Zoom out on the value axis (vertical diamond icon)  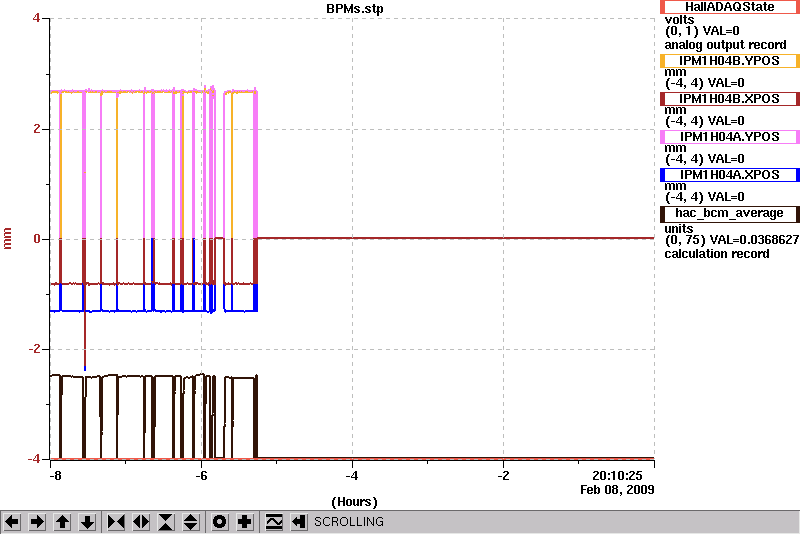(191, 522)
